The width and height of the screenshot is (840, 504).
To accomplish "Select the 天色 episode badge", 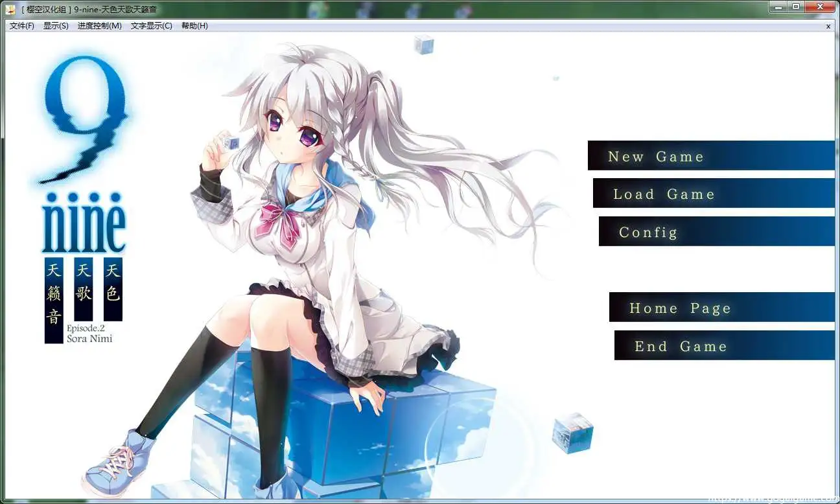I will tap(112, 288).
